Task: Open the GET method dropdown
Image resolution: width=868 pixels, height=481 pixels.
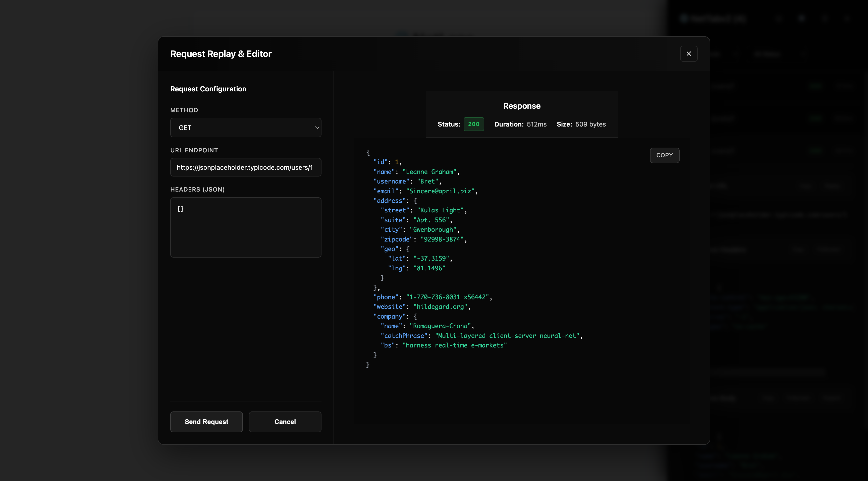Action: coord(245,128)
